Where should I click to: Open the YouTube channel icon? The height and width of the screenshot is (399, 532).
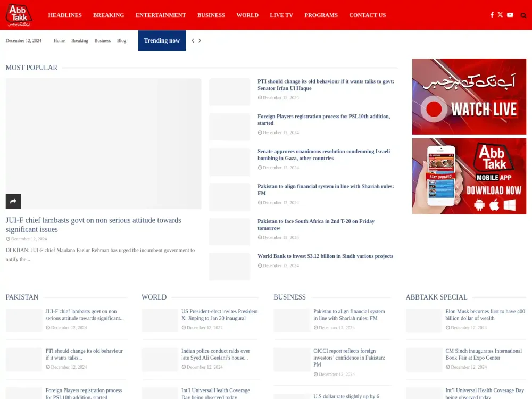tap(510, 14)
